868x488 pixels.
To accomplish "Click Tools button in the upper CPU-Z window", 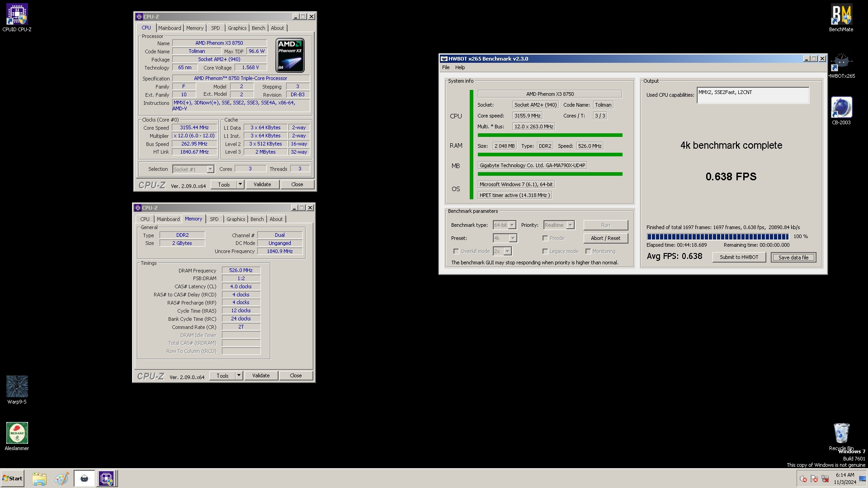I will coord(224,184).
